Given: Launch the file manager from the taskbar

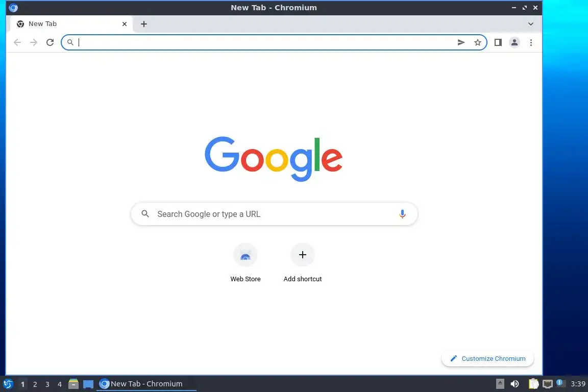Looking at the screenshot, I should [73, 384].
